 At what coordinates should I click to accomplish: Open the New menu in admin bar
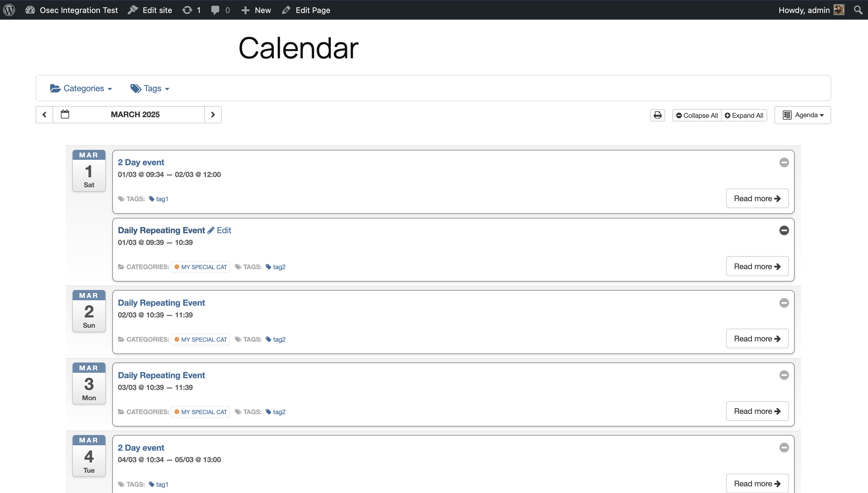[x=256, y=10]
